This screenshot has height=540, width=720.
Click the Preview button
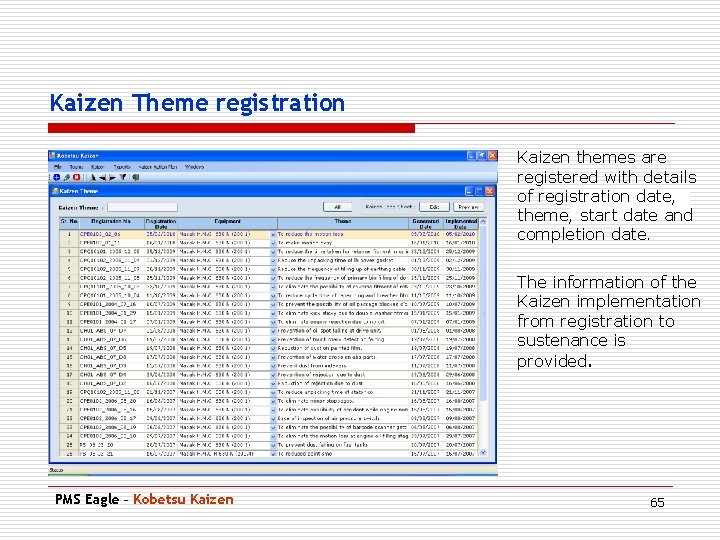[x=468, y=207]
